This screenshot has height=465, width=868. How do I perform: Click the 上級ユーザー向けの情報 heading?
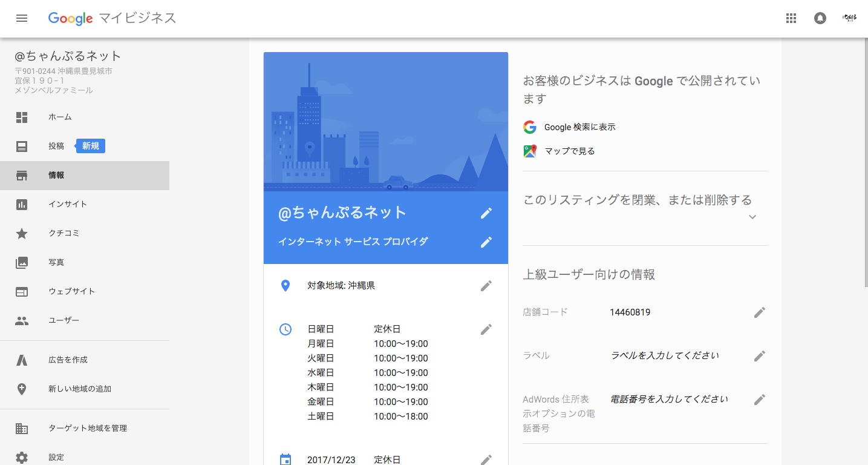coord(589,275)
